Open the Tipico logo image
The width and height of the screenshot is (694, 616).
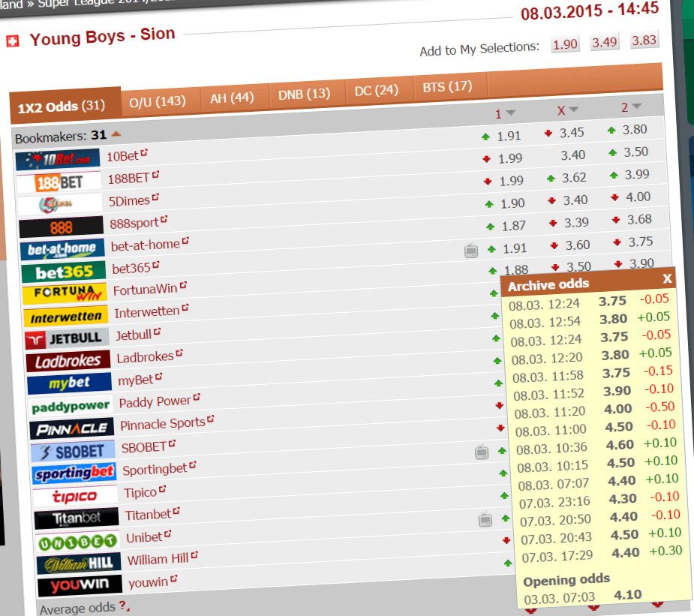(75, 497)
